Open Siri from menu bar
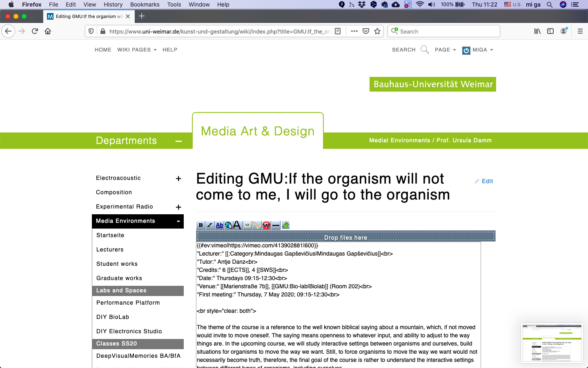Image resolution: width=588 pixels, height=368 pixels. (563, 4)
